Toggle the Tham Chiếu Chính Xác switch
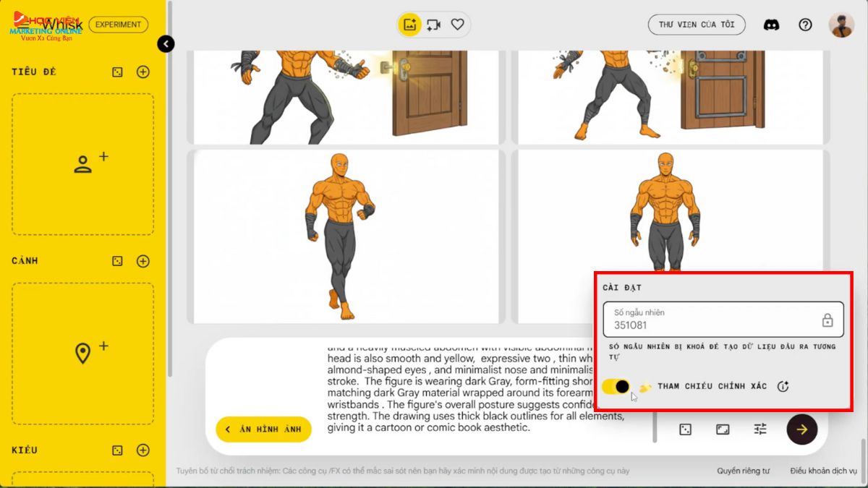The width and height of the screenshot is (868, 488). pyautogui.click(x=616, y=386)
